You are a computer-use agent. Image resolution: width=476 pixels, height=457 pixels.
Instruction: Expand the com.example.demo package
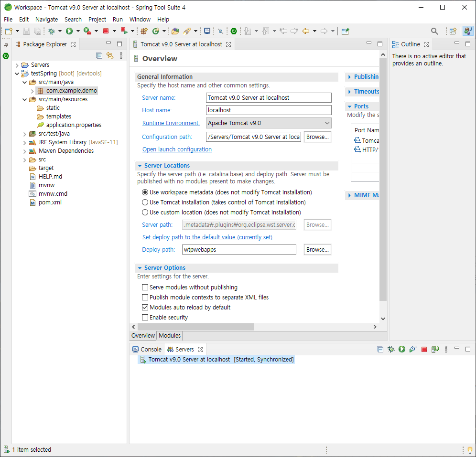click(x=32, y=91)
